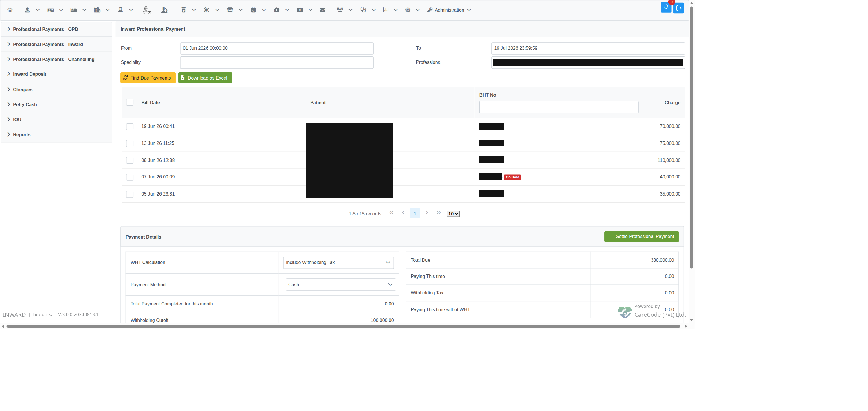Expand Professional Payments - Inward section
868x411 pixels.
[x=57, y=45]
